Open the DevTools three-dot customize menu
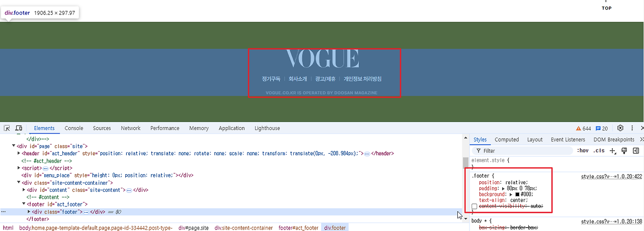Viewport: 644px width, 231px height. 631,128
